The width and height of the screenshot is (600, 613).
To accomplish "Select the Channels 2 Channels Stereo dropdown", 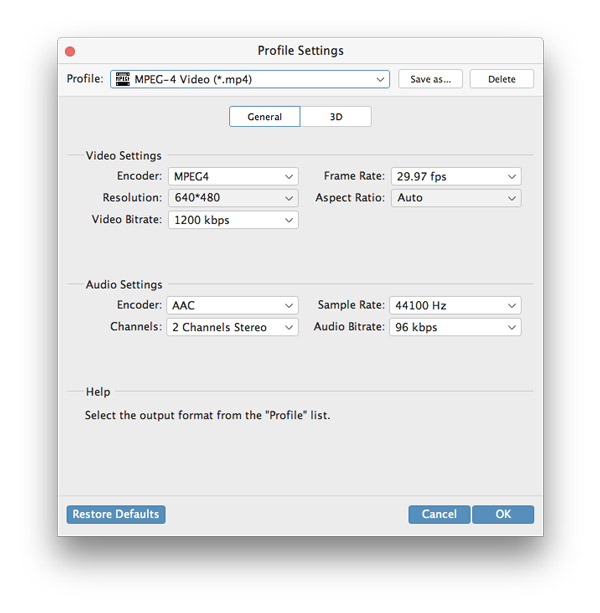I will tap(232, 327).
